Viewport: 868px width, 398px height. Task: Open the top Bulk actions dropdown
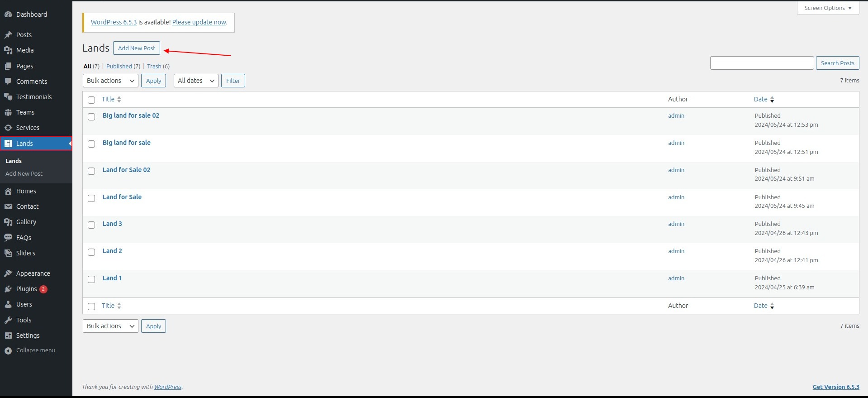point(110,81)
